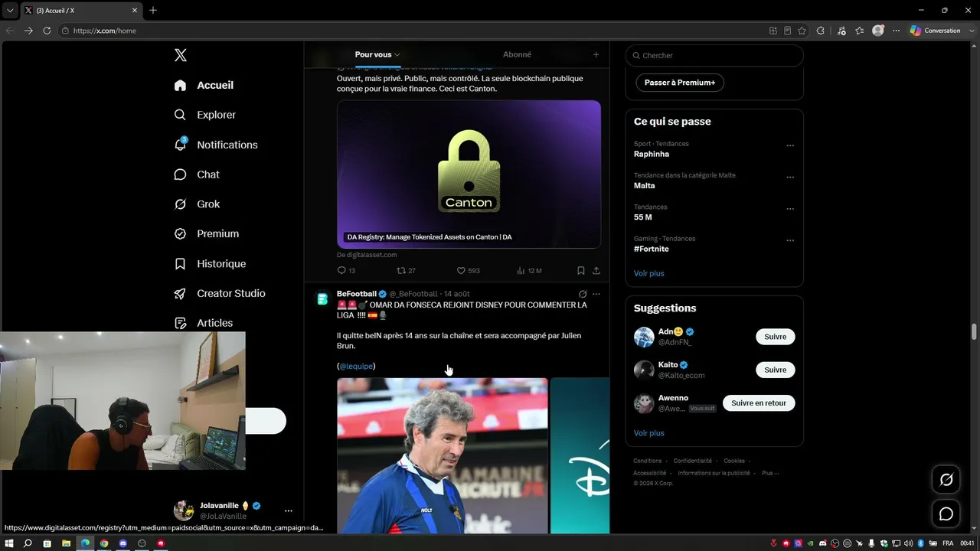980x551 pixels.
Task: Add a timeline with the plus icon
Action: (x=596, y=54)
